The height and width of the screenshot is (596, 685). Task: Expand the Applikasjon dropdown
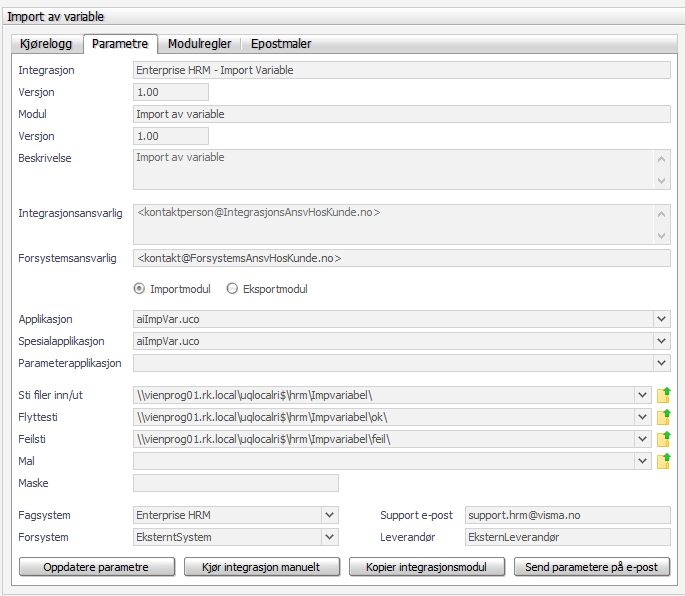[661, 319]
